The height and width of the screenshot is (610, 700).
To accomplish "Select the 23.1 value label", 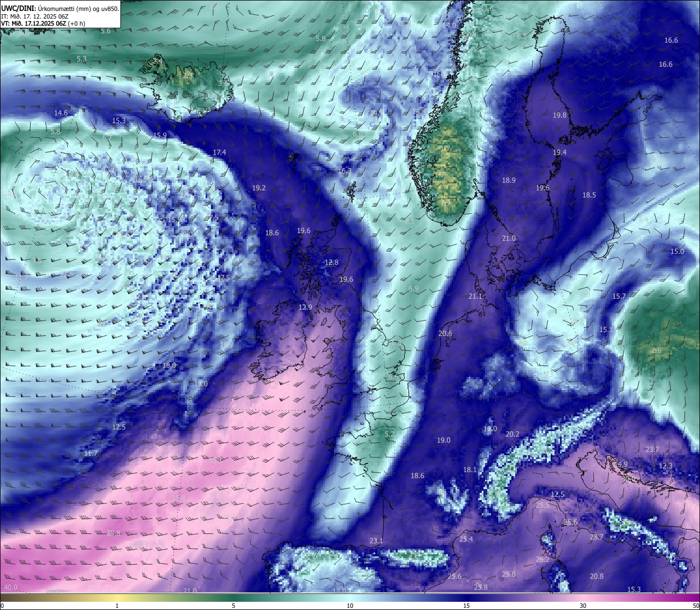I will 376,541.
